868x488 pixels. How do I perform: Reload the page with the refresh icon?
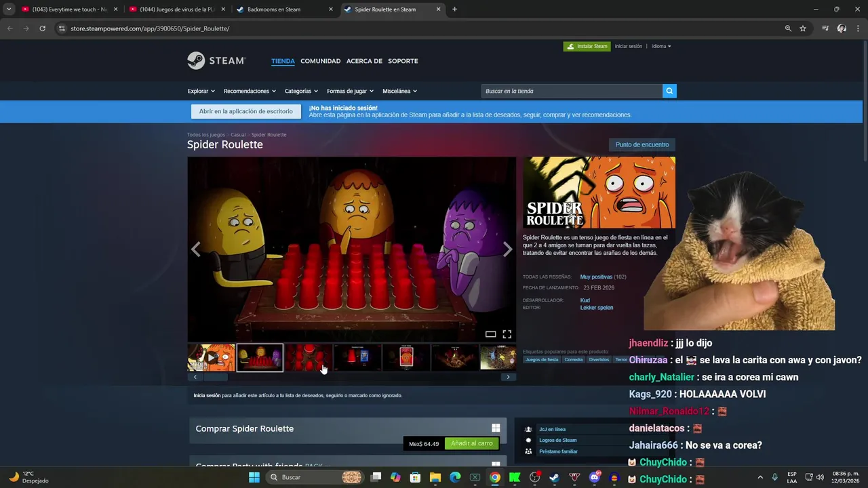click(x=42, y=28)
